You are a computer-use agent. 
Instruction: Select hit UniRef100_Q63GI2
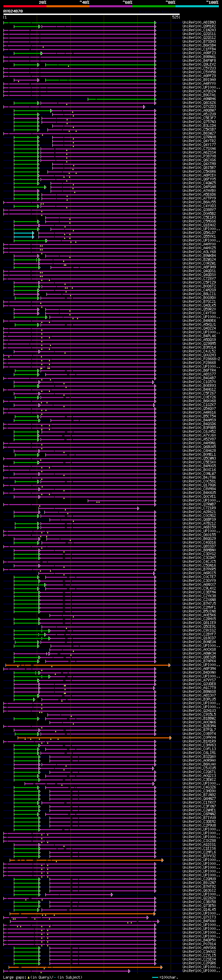[x=199, y=890]
